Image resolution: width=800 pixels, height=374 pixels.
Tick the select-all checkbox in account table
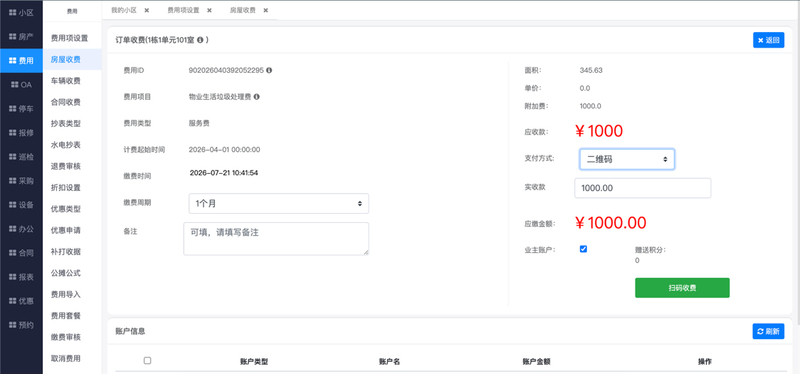click(x=147, y=360)
